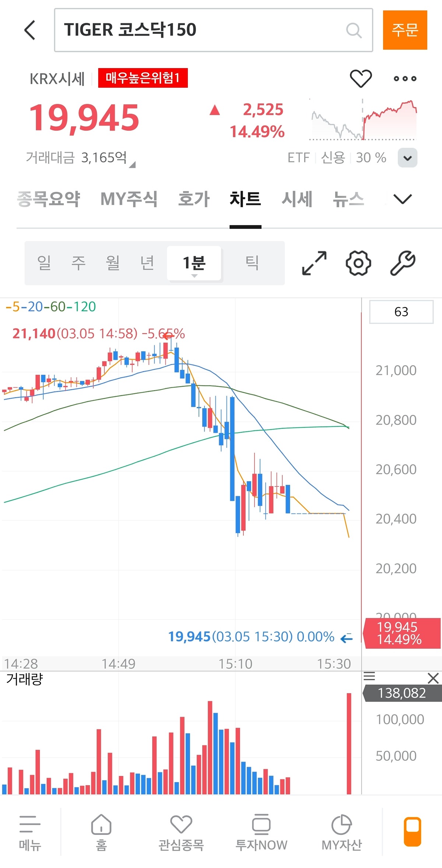Open chart settings gear icon
This screenshot has width=442, height=868.
point(358,263)
